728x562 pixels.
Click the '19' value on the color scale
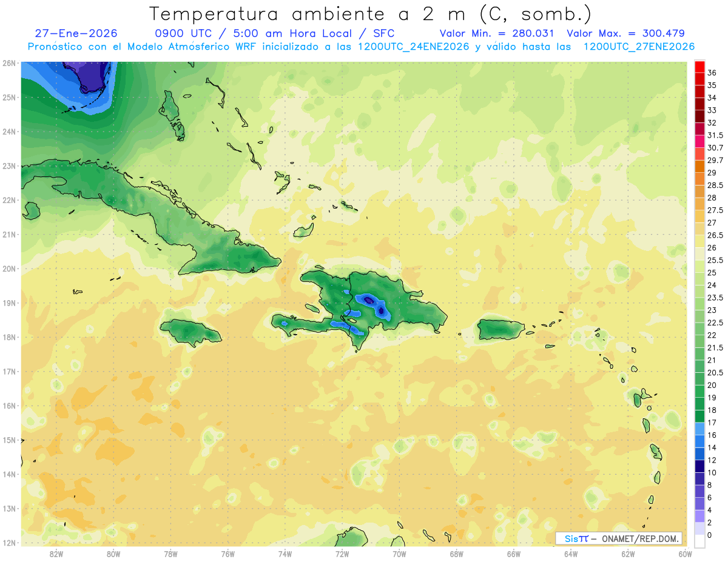(x=712, y=397)
